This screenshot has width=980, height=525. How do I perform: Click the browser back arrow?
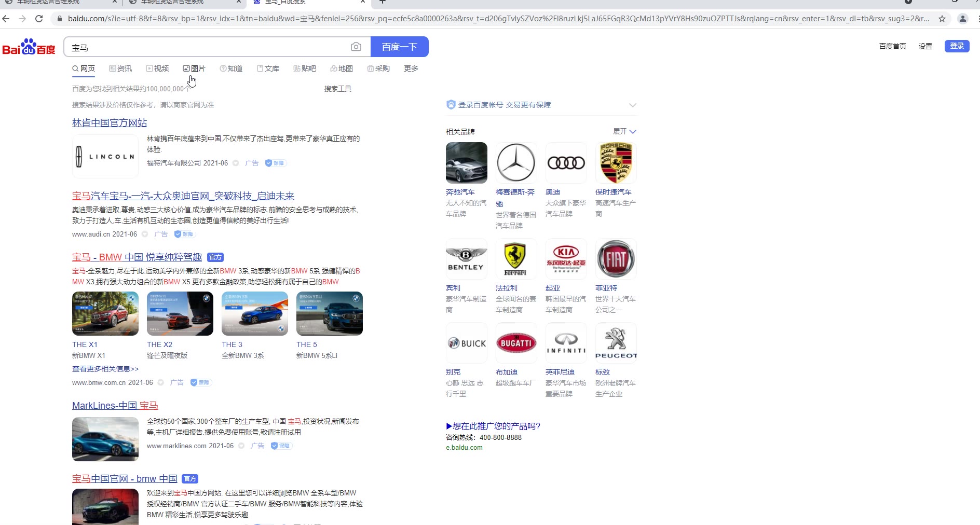[x=6, y=19]
